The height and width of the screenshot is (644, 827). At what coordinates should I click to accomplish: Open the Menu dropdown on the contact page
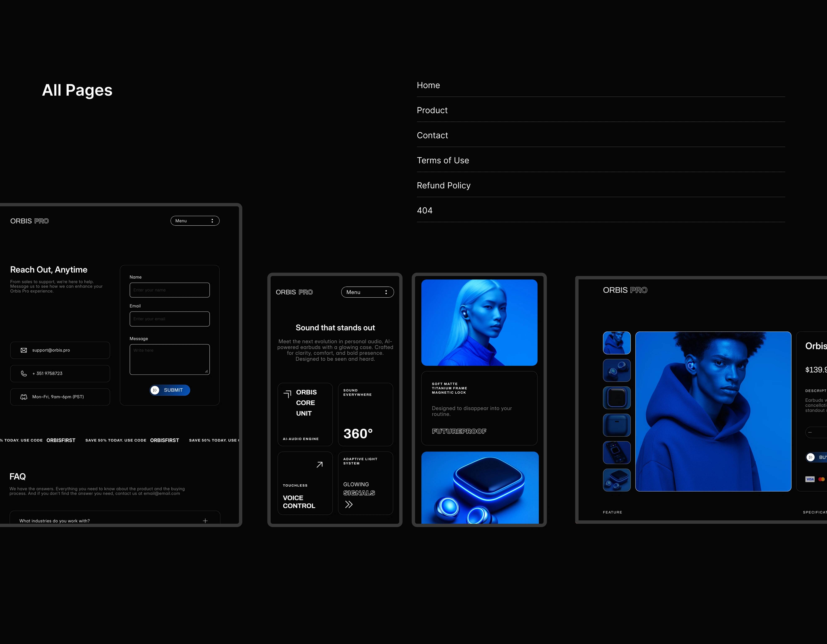[x=195, y=221]
